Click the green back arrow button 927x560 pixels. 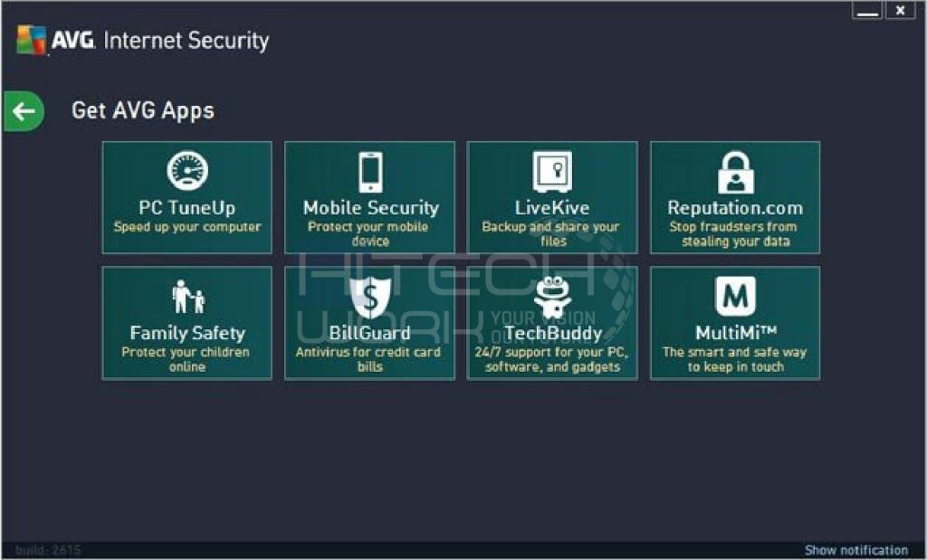click(24, 111)
